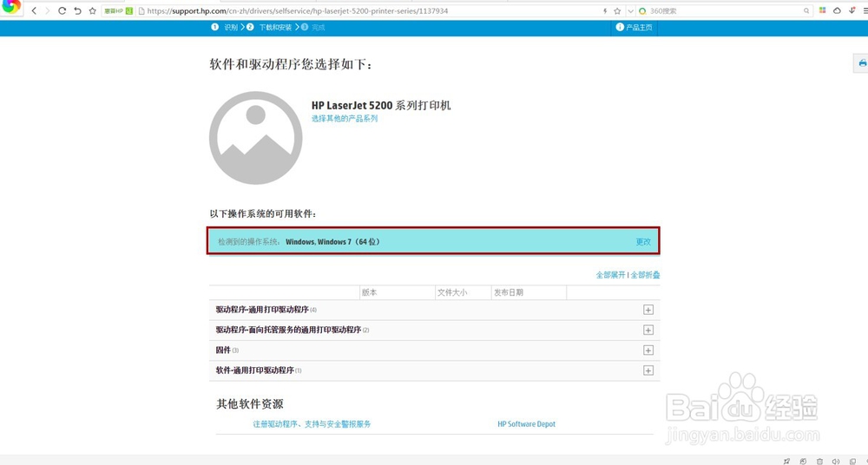Expand 驱动程序-面向托管服务的通用打印驱动程序 plus icon

click(x=648, y=330)
